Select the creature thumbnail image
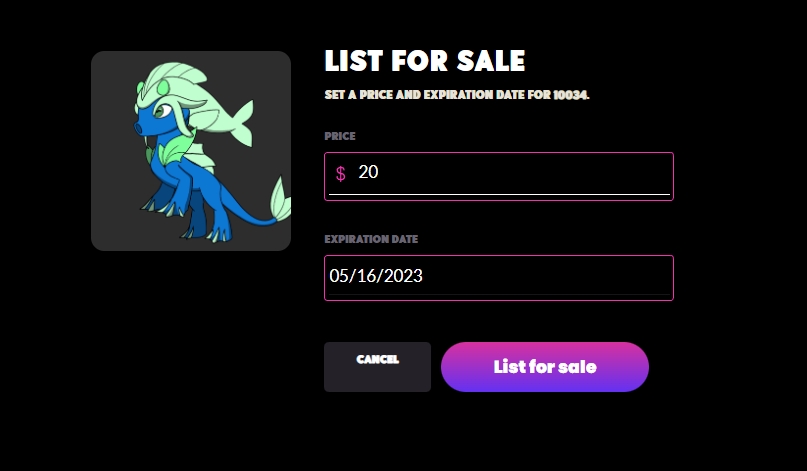 click(191, 151)
